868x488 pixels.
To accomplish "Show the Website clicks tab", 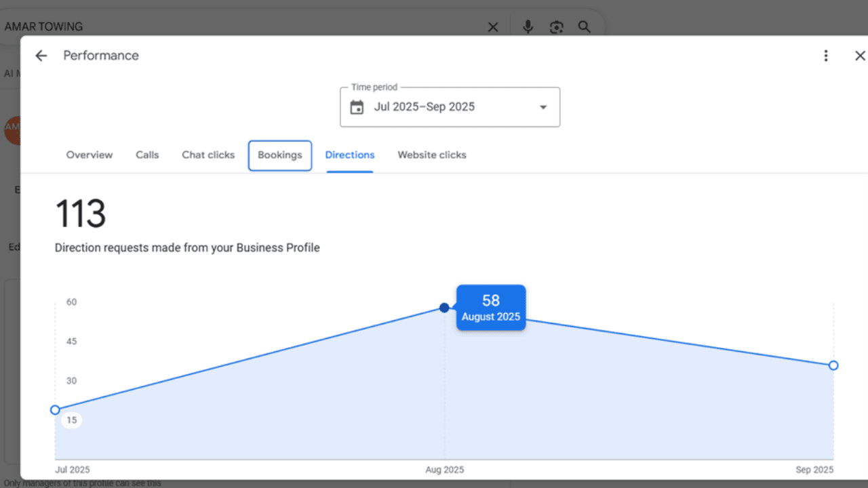I will (x=432, y=155).
